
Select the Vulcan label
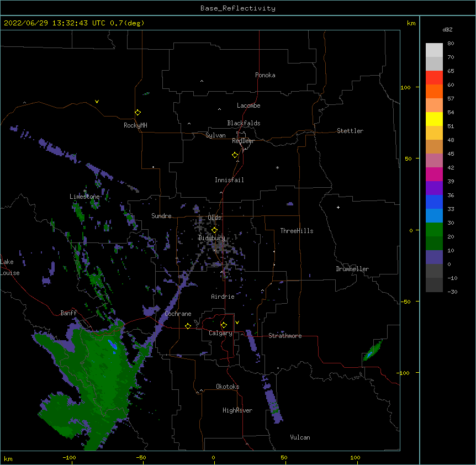coord(300,437)
